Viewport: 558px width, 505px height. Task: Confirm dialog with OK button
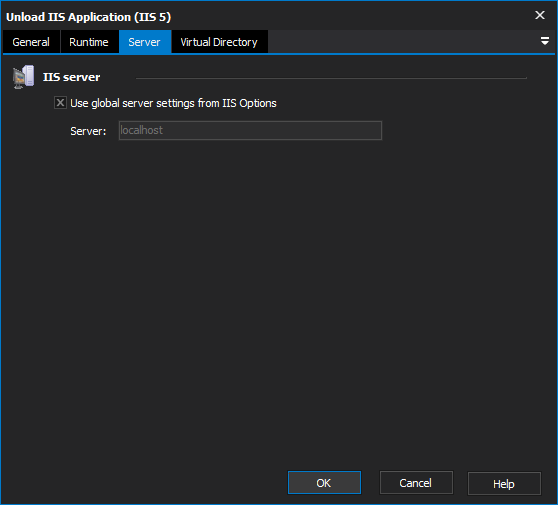pos(324,483)
